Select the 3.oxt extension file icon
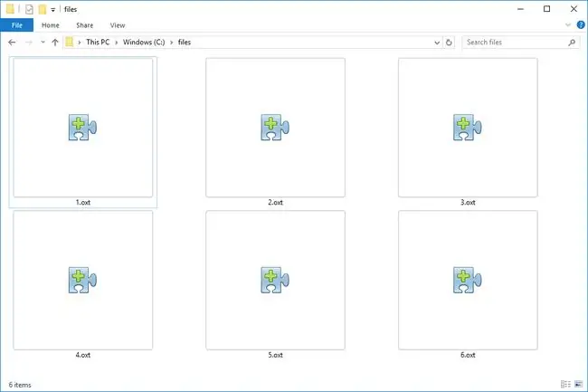This screenshot has width=588, height=392. pos(468,127)
